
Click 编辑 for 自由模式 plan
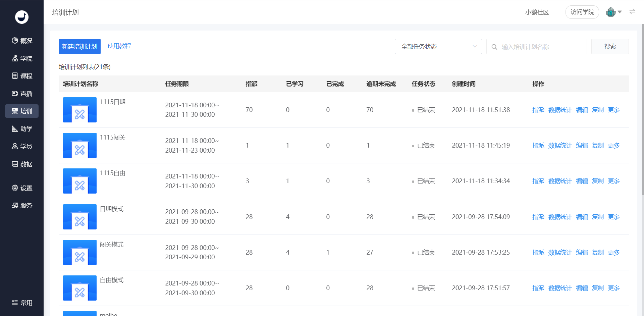[582, 288]
